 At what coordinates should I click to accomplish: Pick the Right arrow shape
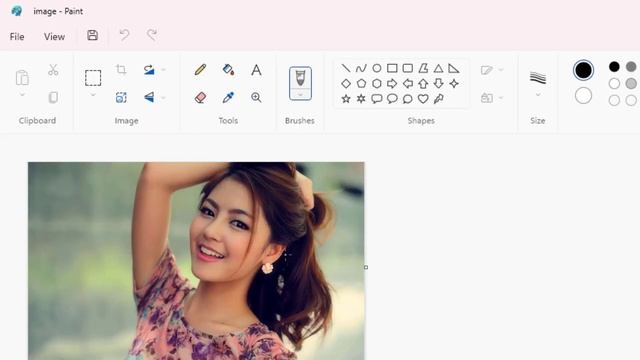point(392,84)
